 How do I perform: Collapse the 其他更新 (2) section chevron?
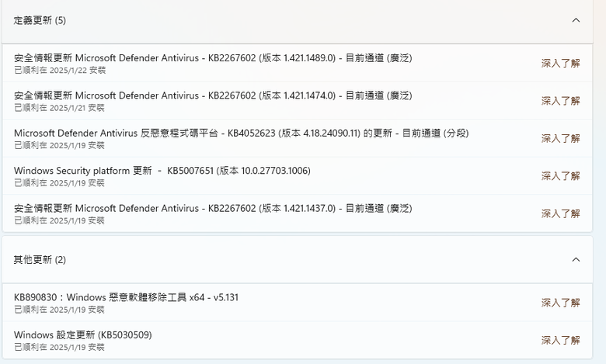[x=576, y=259]
